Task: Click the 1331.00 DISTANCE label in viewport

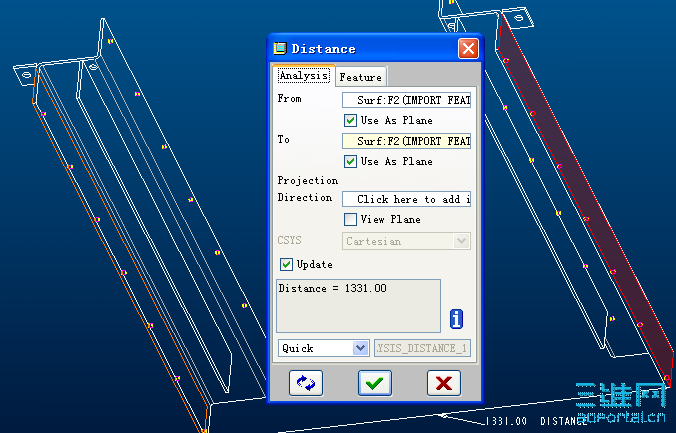Action: tap(537, 421)
